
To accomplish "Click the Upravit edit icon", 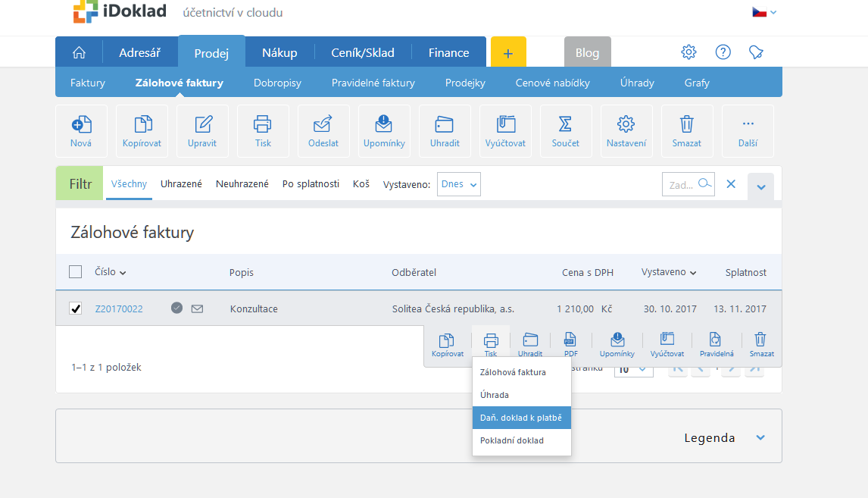I will [202, 131].
